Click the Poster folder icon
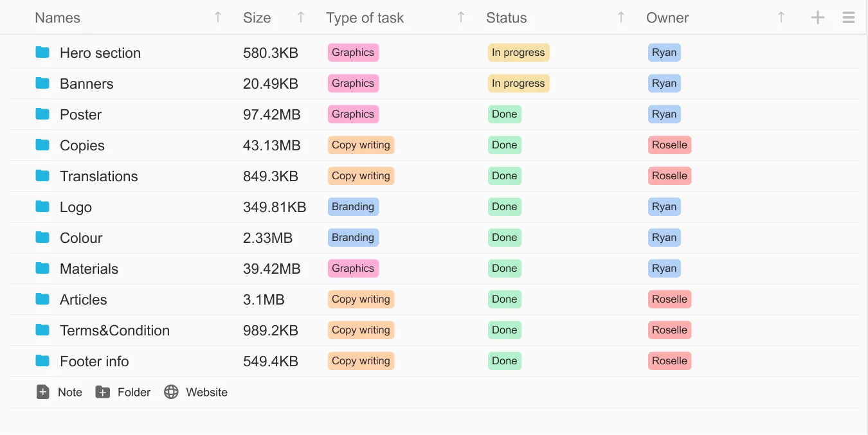 pyautogui.click(x=42, y=114)
